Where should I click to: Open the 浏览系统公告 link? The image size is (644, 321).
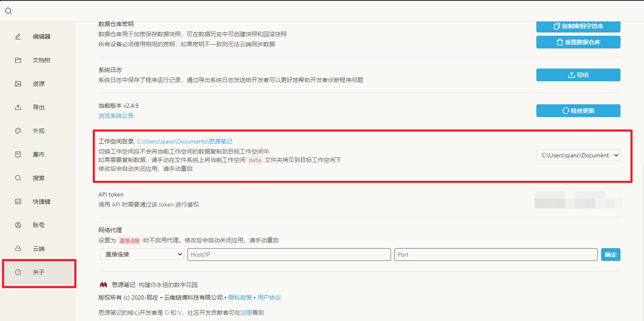point(116,116)
